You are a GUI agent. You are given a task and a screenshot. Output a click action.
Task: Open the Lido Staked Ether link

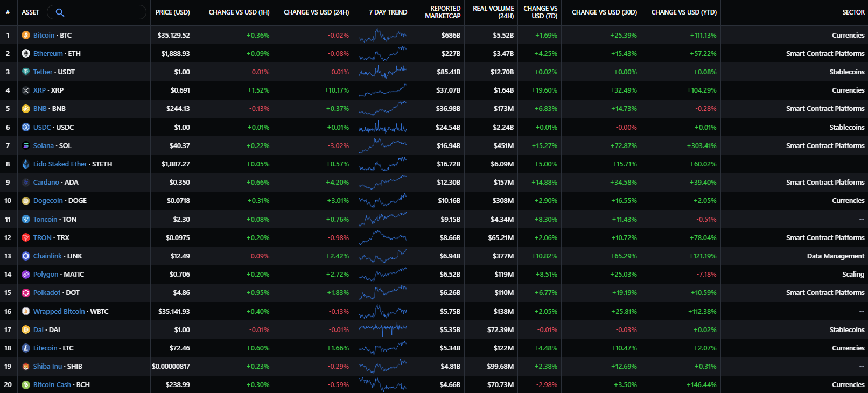[60, 164]
